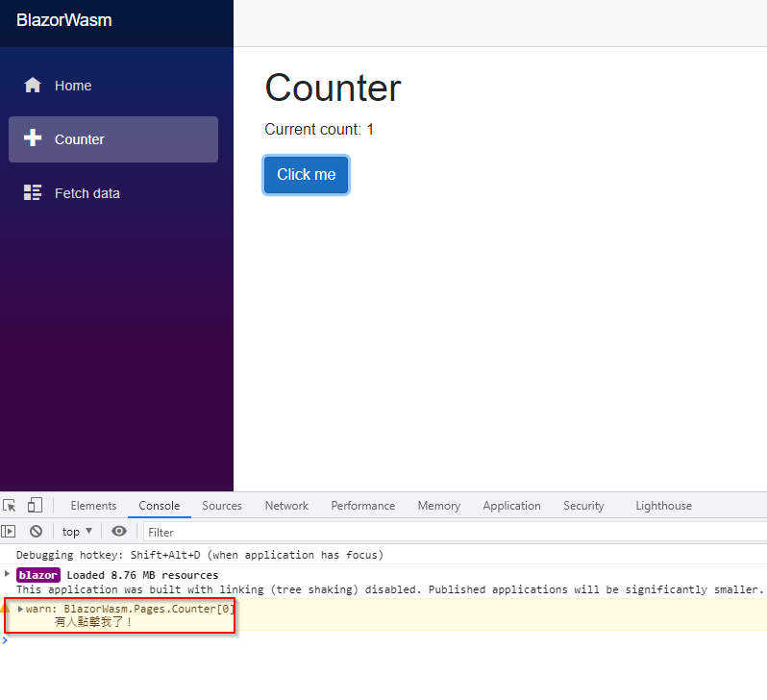Expand the warn BlazorWasm.Pages.Counter entry

[20, 609]
